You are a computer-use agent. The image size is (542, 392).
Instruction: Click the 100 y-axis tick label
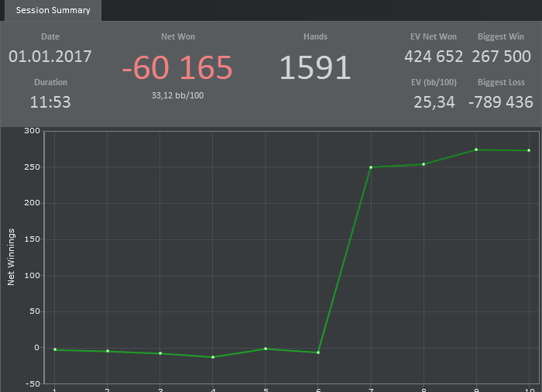point(33,275)
